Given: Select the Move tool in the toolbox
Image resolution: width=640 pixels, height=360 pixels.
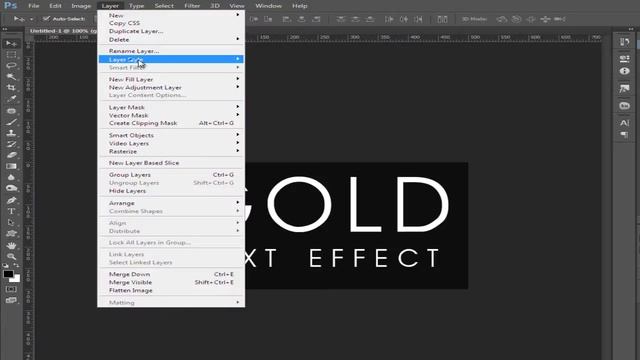Looking at the screenshot, I should coord(11,43).
